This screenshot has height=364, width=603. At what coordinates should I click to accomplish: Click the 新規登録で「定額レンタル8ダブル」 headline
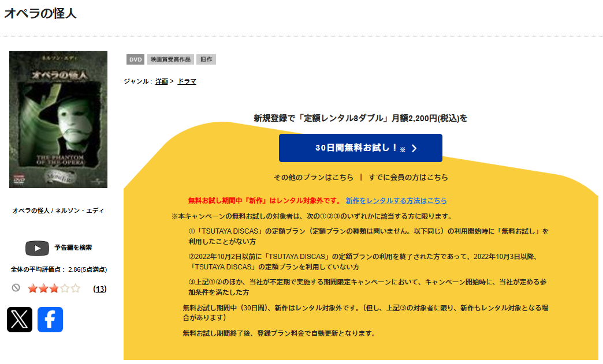[360, 118]
